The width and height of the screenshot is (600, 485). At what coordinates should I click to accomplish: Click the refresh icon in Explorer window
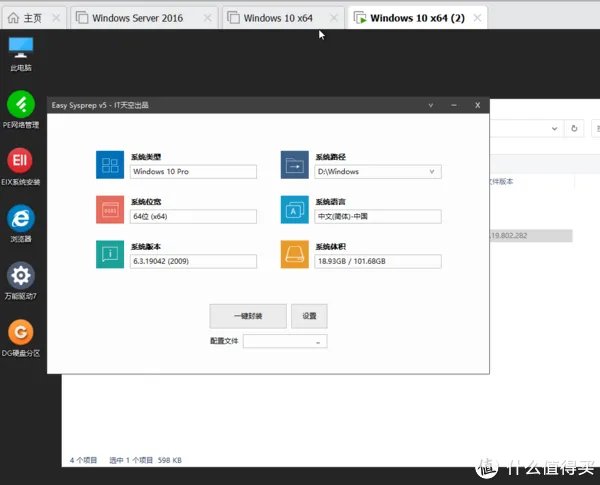574,129
